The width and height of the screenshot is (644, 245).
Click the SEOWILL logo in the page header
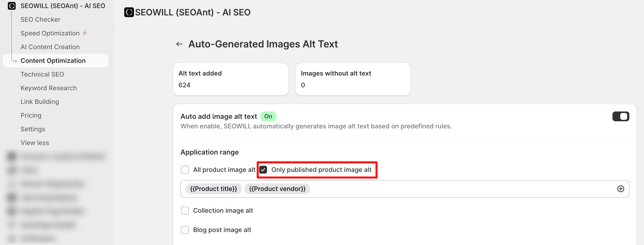coord(129,12)
